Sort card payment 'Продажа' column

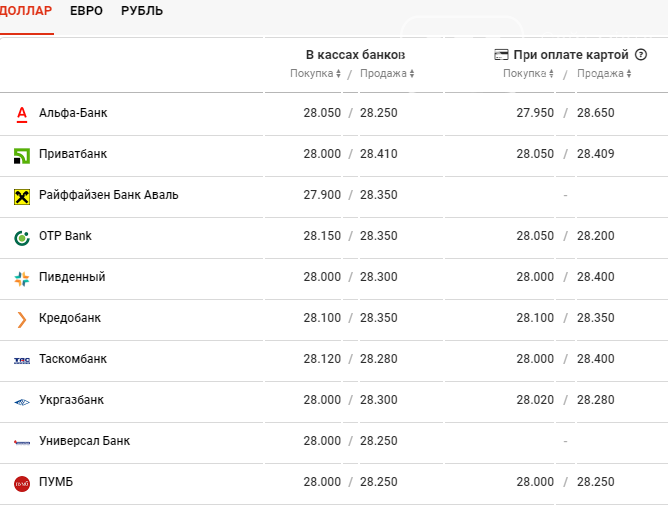(x=604, y=73)
